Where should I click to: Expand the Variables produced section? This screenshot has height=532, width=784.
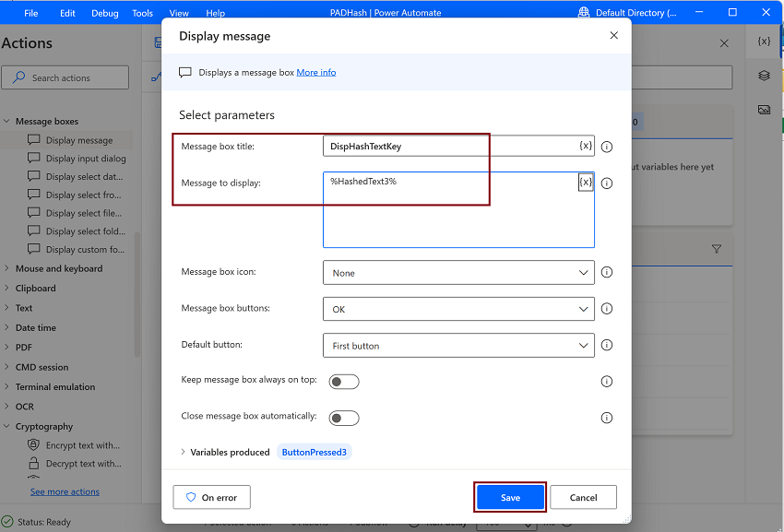(183, 452)
